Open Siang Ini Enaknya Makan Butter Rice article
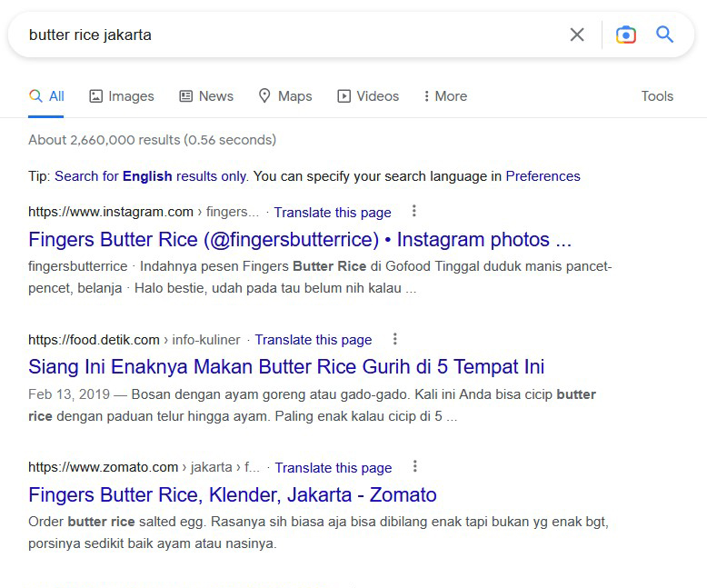The width and height of the screenshot is (707, 588). pos(286,367)
